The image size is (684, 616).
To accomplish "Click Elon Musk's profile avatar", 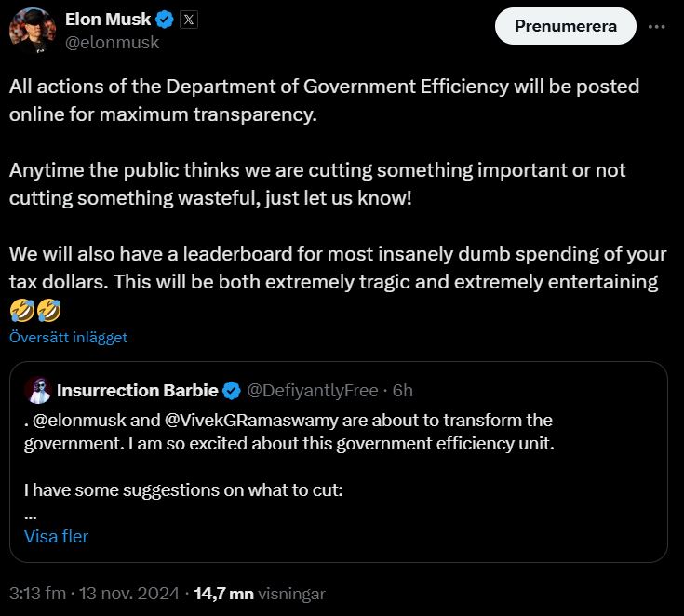I will pos(33,29).
